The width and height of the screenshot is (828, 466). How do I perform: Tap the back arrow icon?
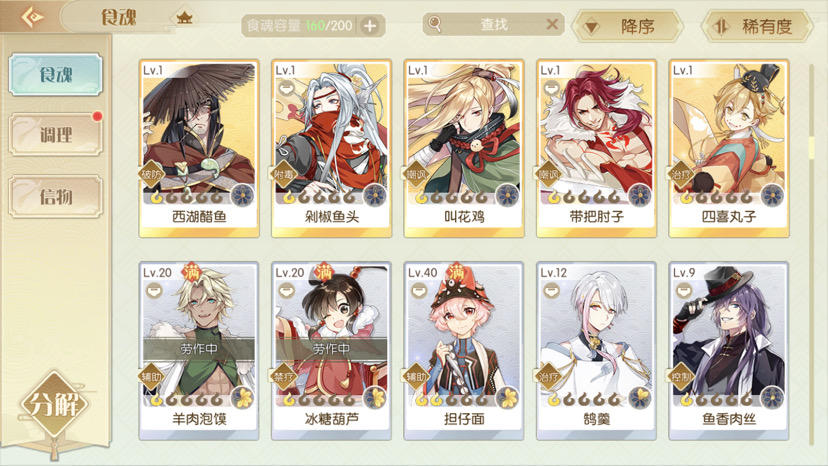pos(32,17)
